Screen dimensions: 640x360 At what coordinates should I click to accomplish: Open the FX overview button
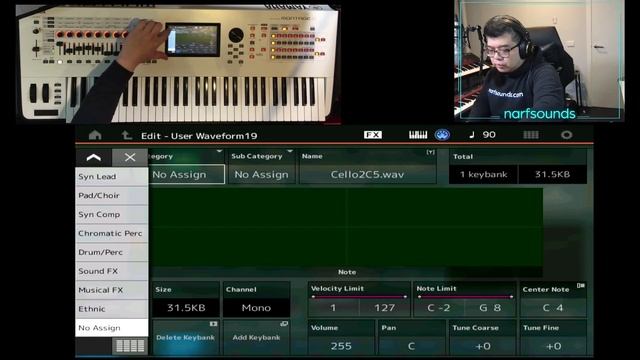tap(373, 135)
